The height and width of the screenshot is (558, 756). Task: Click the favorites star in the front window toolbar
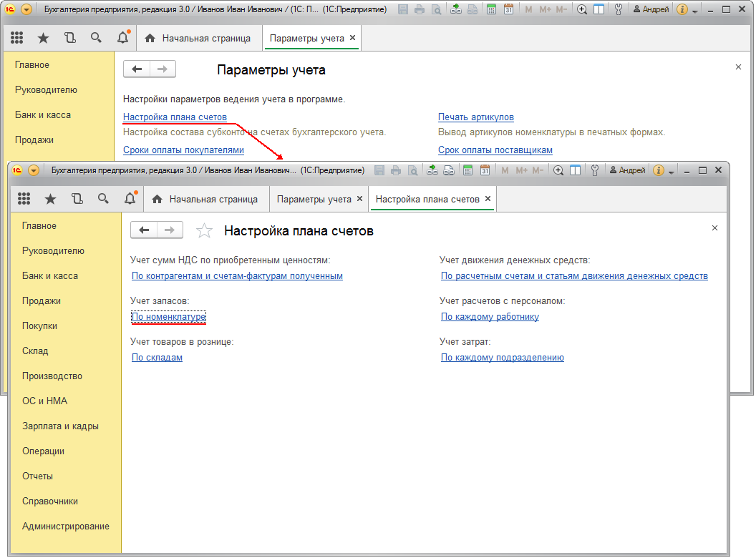point(50,199)
